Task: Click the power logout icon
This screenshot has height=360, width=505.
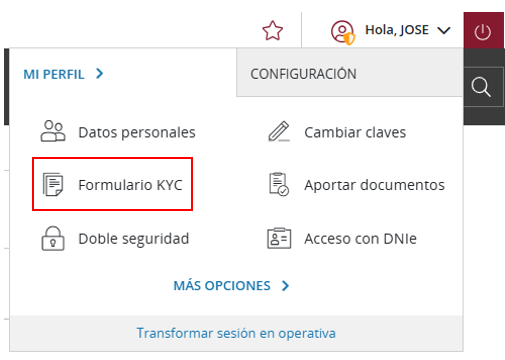Action: click(483, 32)
